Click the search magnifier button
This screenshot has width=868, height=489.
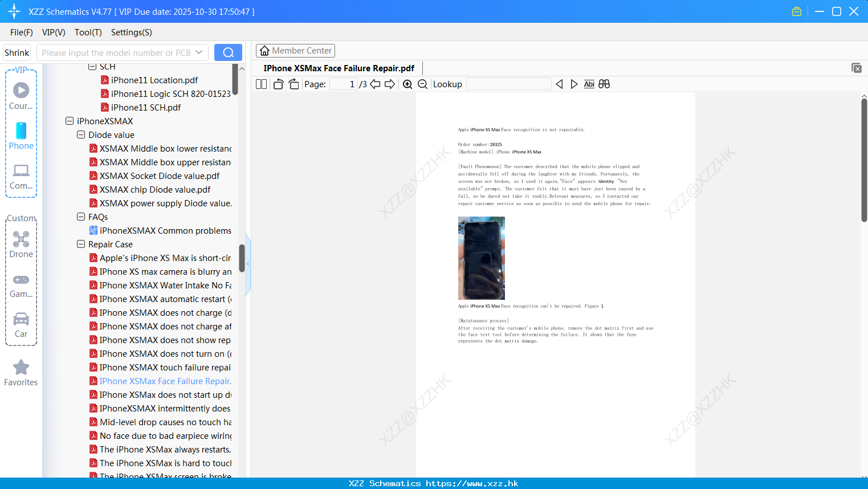pos(228,52)
